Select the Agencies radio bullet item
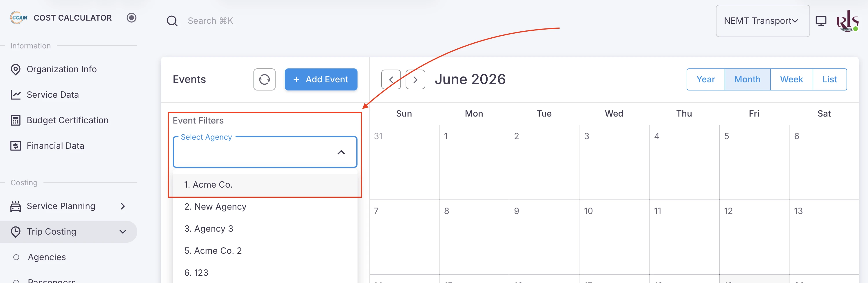 pos(16,257)
